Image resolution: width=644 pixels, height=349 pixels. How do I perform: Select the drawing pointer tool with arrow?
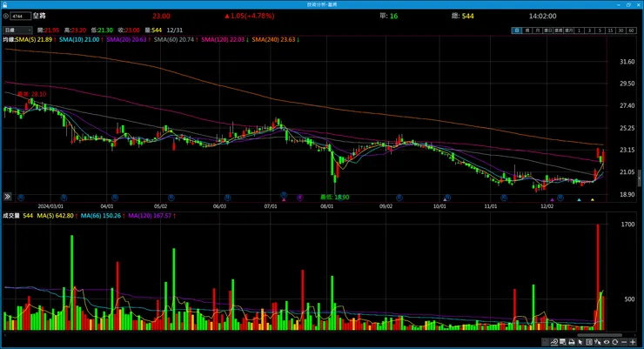(x=598, y=342)
